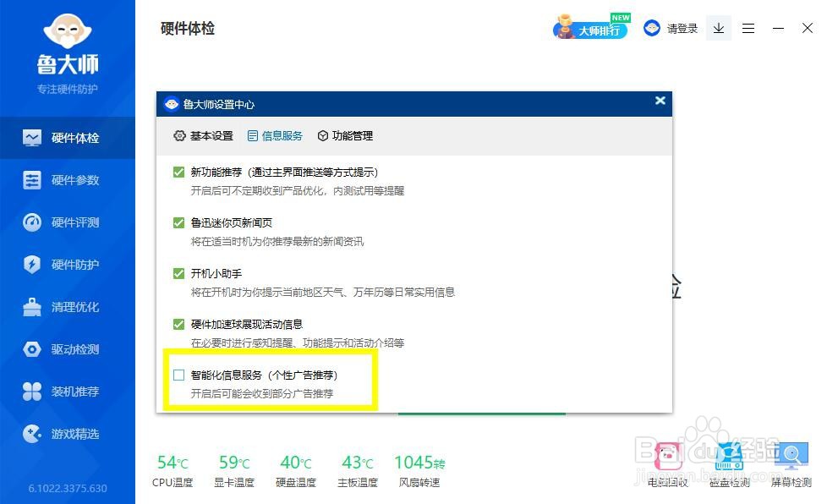Switch to 功能管理 tab

pos(346,136)
